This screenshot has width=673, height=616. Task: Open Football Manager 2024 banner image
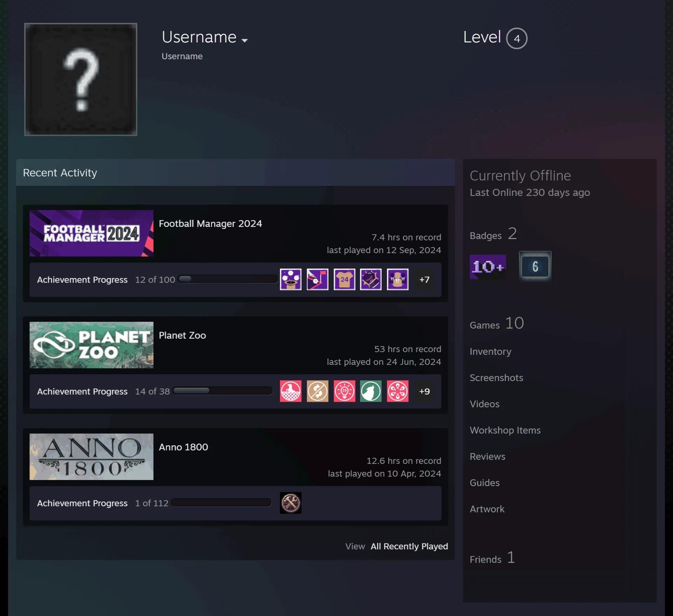(x=91, y=233)
